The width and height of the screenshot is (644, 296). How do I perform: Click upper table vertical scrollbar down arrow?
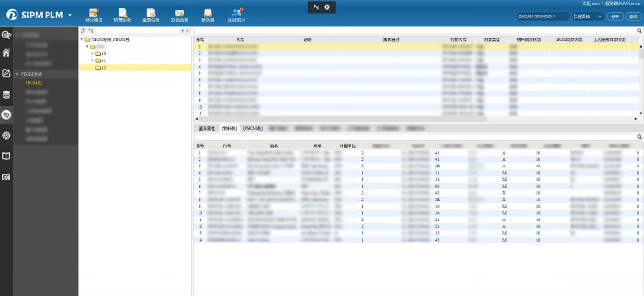tap(640, 113)
